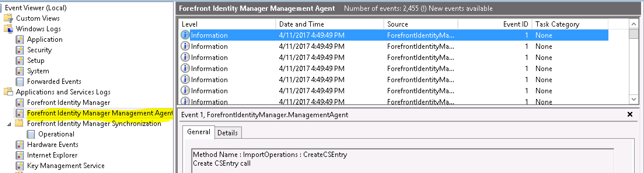Open the Internet Explorer log
This screenshot has width=644, height=173.
[x=52, y=155]
